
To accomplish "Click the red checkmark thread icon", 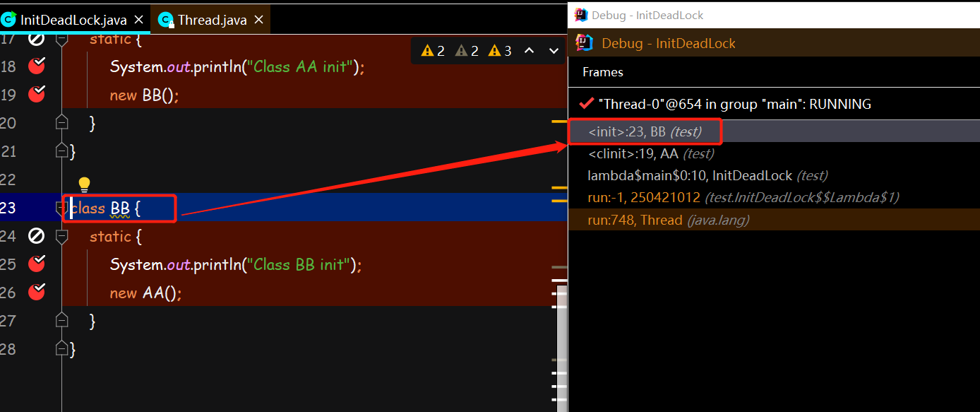I will point(585,104).
